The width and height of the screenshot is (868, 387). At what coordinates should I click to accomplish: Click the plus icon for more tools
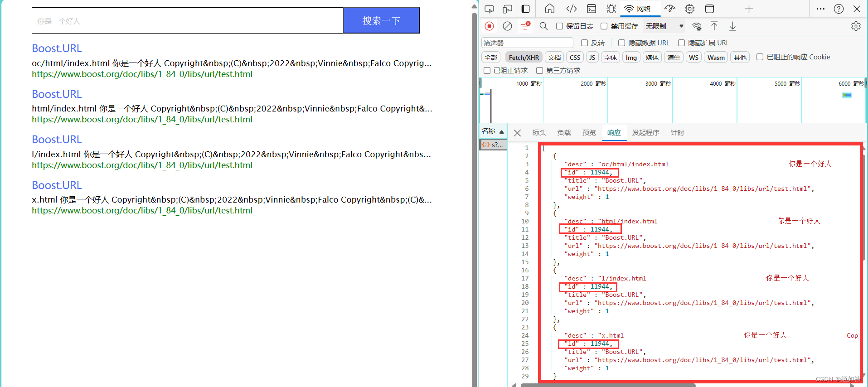[749, 9]
